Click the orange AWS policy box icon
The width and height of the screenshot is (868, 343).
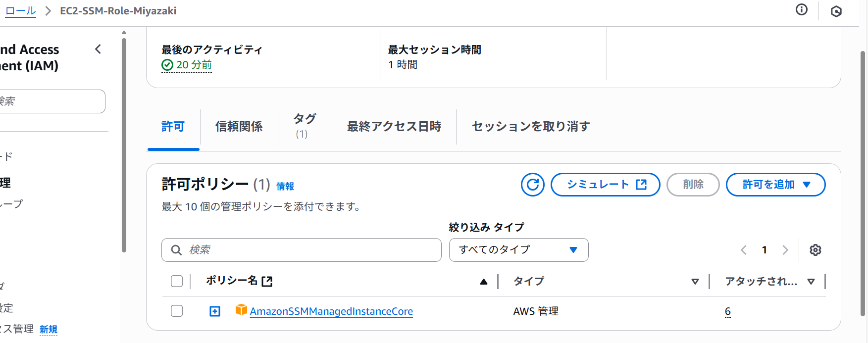point(241,310)
